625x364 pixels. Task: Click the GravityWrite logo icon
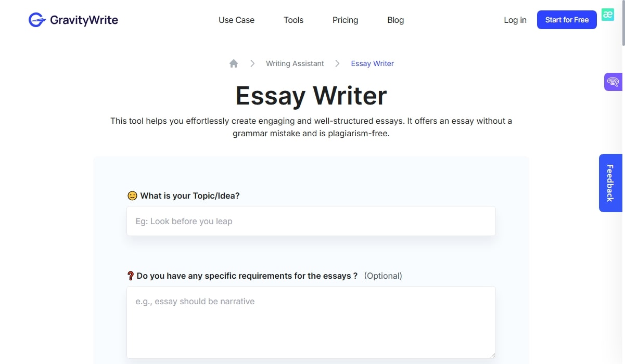[37, 20]
